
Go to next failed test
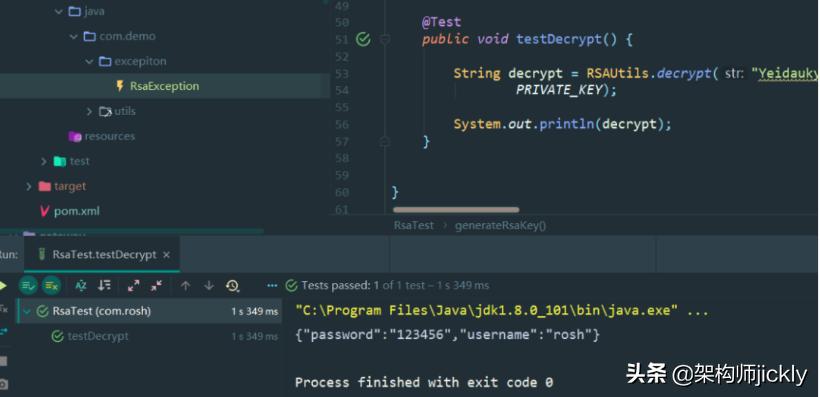(209, 286)
